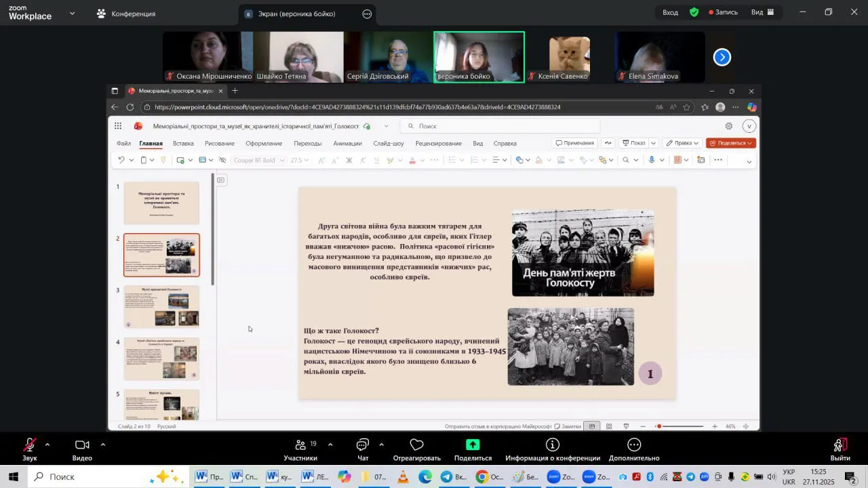
Task: Switch to the Анимации ribbon tab
Action: click(x=347, y=144)
